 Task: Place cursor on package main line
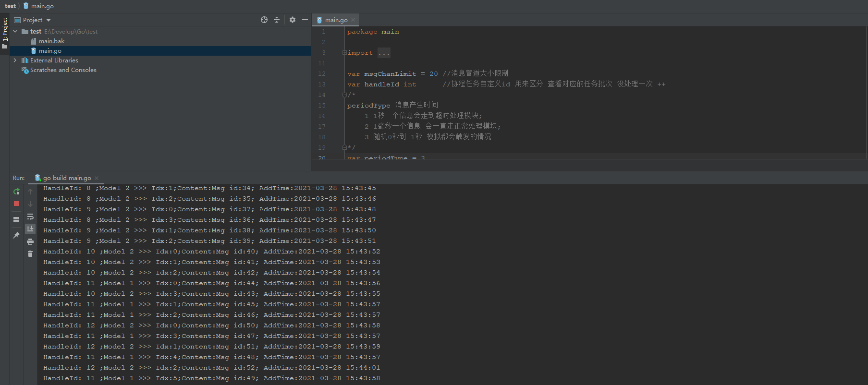coord(373,32)
